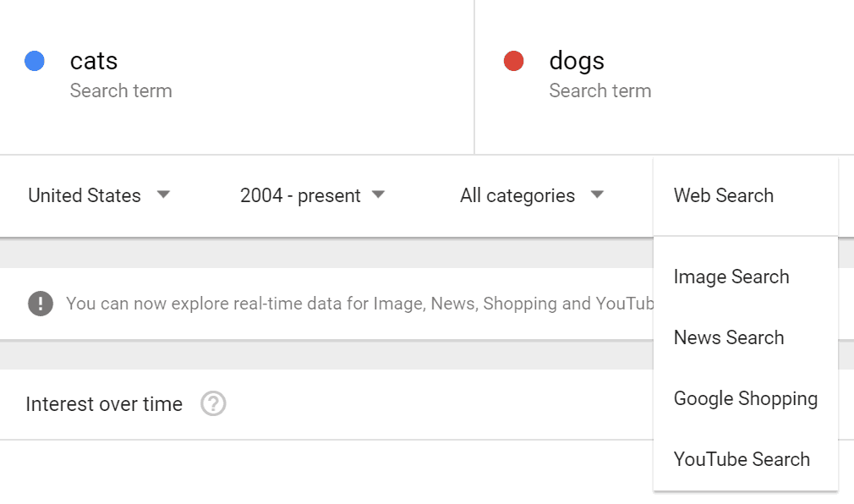
Task: Click the blue dot next to cats
Action: click(35, 61)
